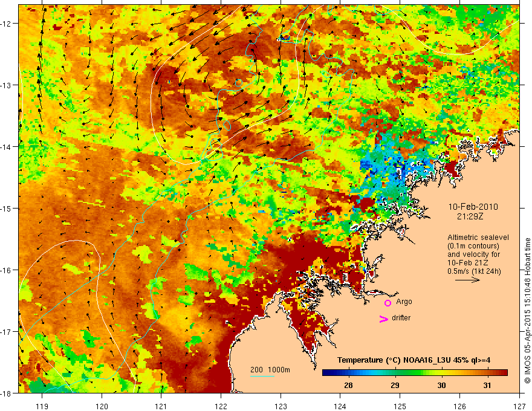Click the longitude axis label '120'
Viewport: 532px width, 411px height.
pyautogui.click(x=102, y=406)
